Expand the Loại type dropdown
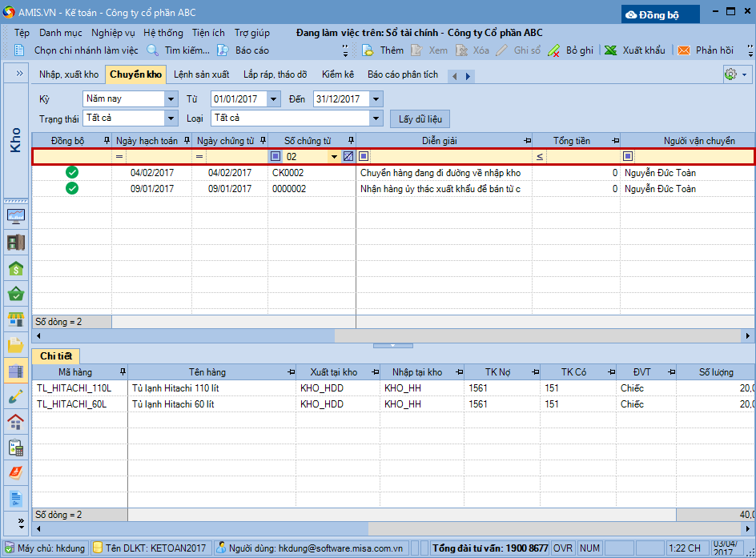The image size is (756, 558). 376,118
